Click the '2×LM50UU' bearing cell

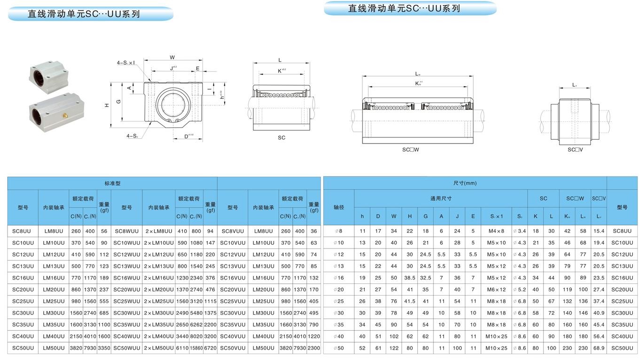pos(158,348)
